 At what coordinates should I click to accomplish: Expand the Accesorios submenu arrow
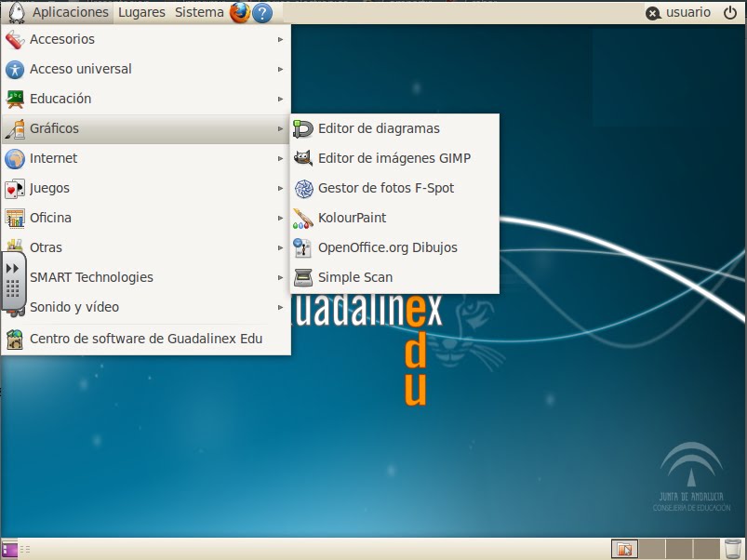(x=281, y=39)
